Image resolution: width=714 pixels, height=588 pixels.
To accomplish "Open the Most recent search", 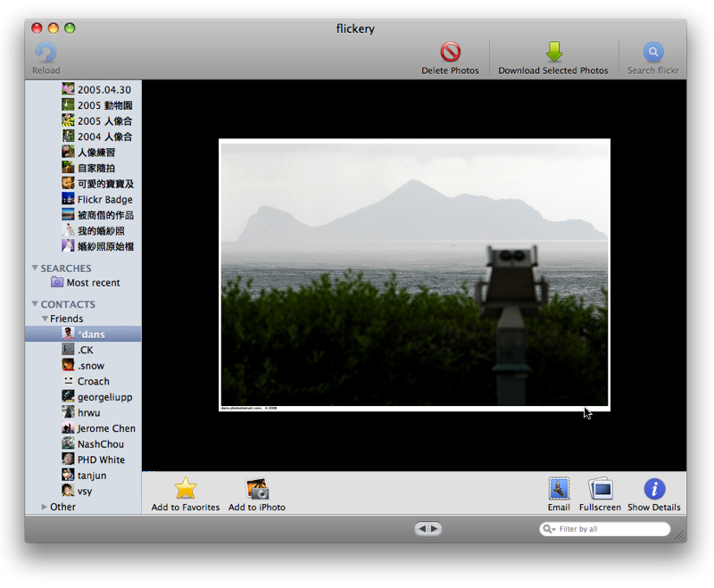I will click(x=83, y=283).
